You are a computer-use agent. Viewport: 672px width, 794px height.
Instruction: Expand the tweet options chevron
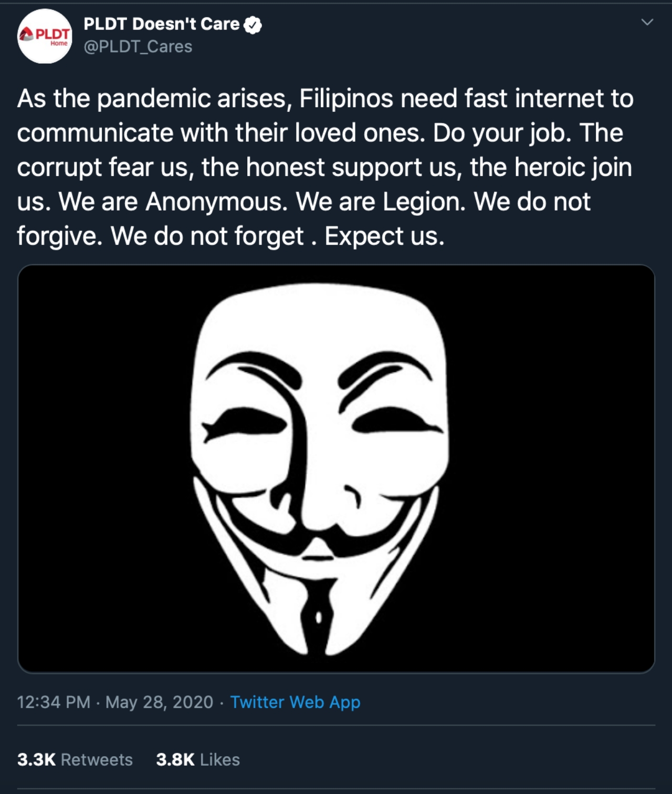(x=647, y=22)
